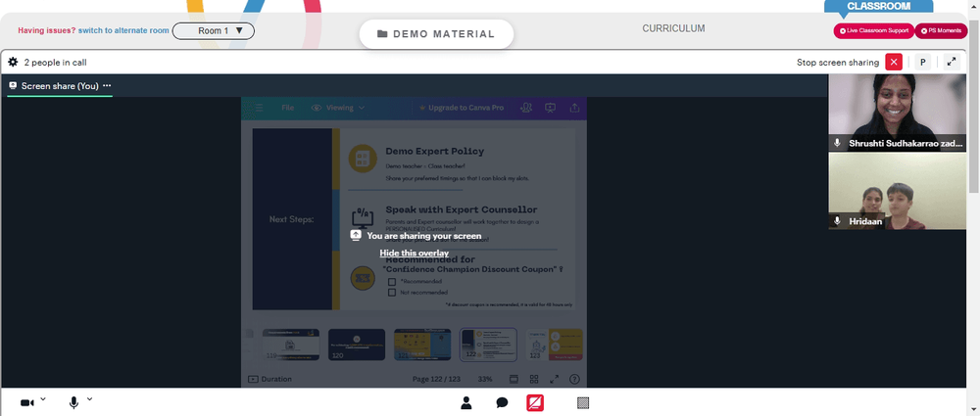Viewport: 980px width, 416px height.
Task: Click switch to alternate room link
Action: point(123,30)
